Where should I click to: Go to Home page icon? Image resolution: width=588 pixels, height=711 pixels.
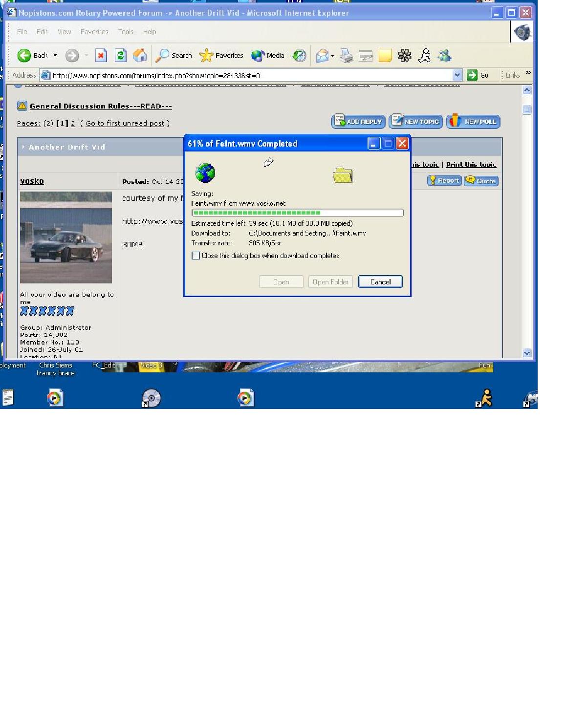(140, 56)
